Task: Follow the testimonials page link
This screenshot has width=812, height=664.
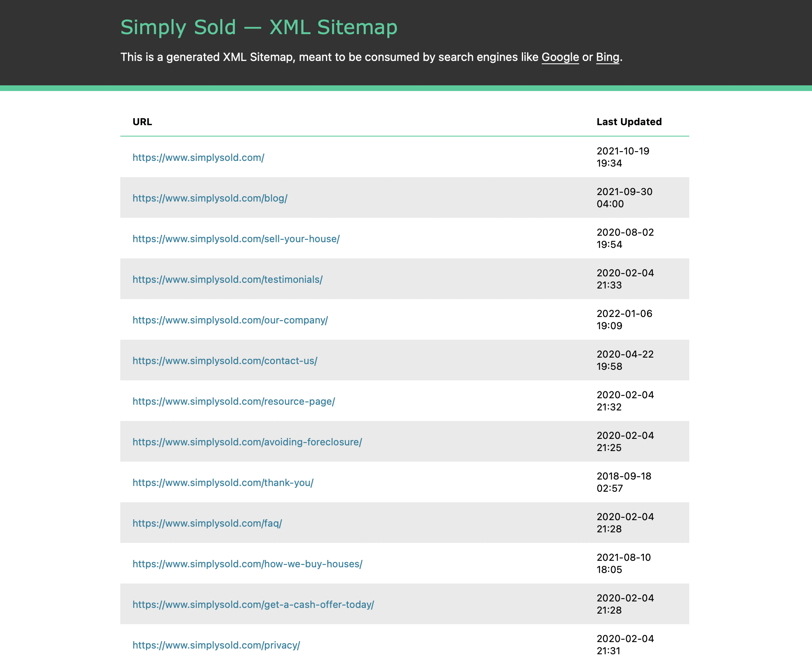Action: pos(227,280)
